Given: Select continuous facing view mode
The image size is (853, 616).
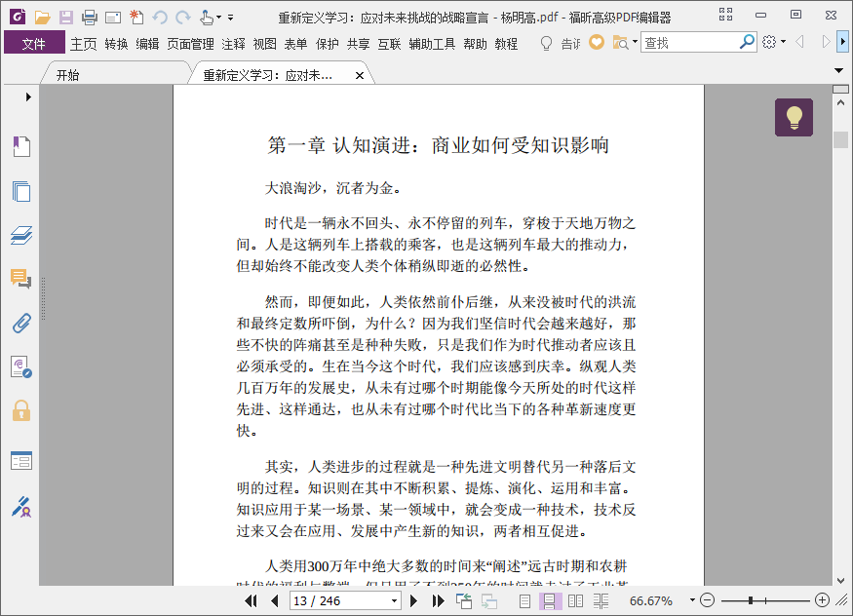Looking at the screenshot, I should [601, 600].
